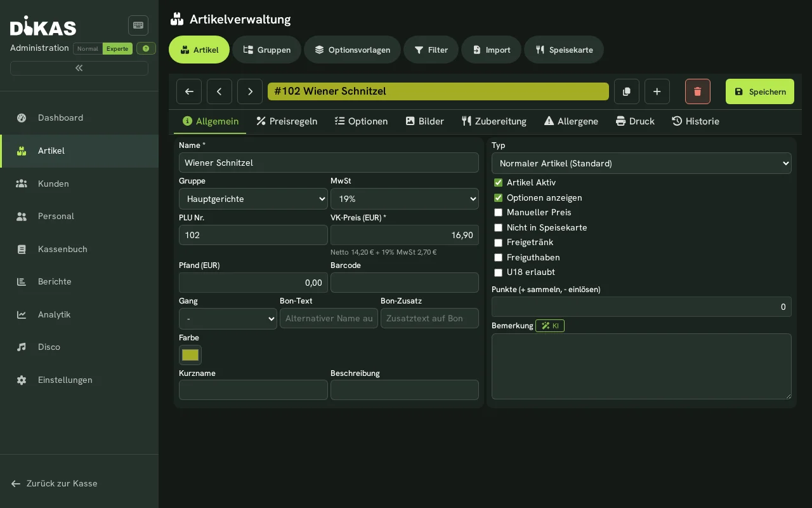Viewport: 812px width, 508px height.
Task: Click Zurück zur Kasse link
Action: coord(55,483)
